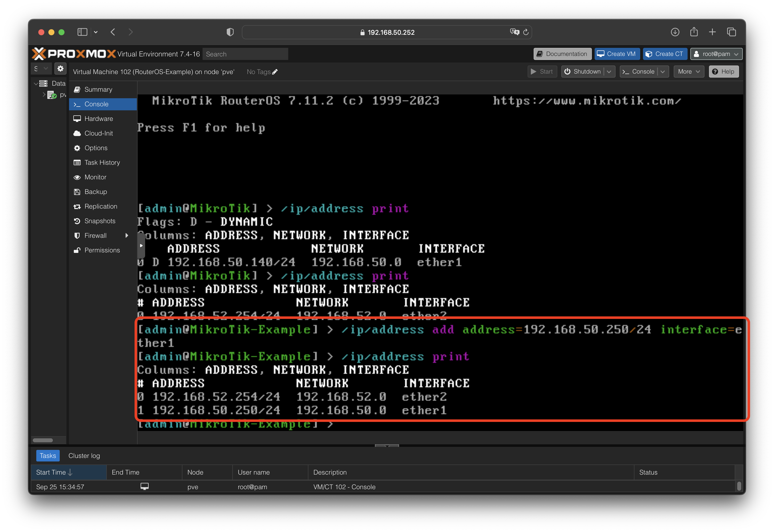Click the Documentation button
Screen dimensions: 774x532
(x=562, y=54)
